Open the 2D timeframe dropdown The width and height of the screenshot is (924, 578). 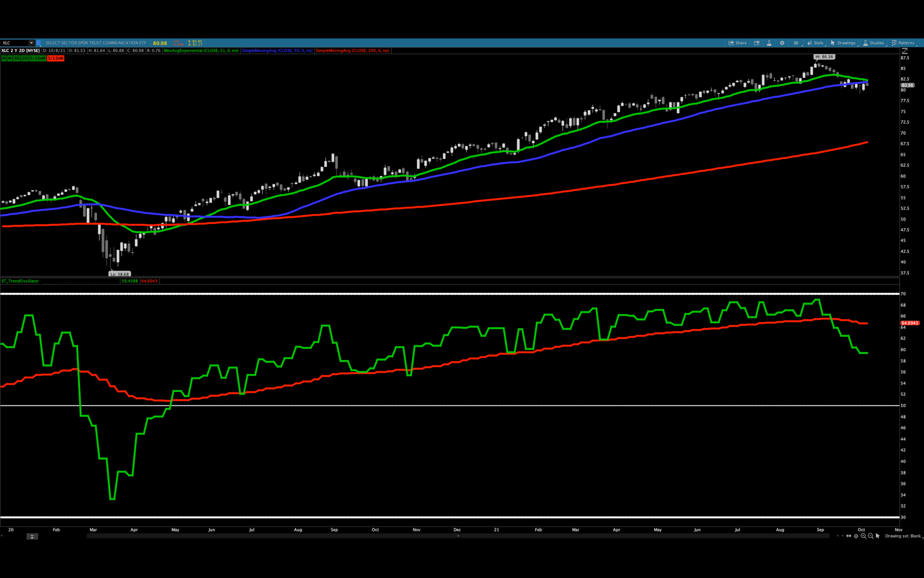tap(796, 43)
